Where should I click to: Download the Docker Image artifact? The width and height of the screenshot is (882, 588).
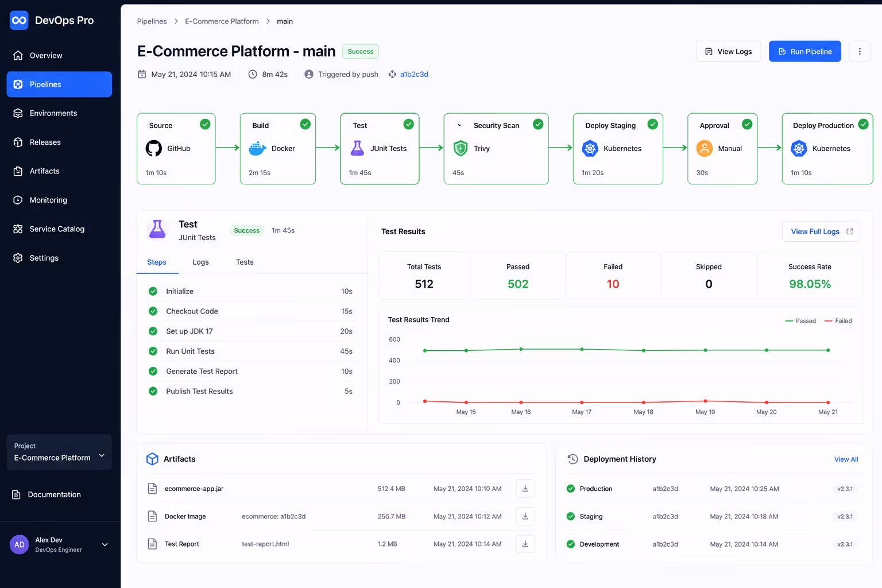[525, 516]
